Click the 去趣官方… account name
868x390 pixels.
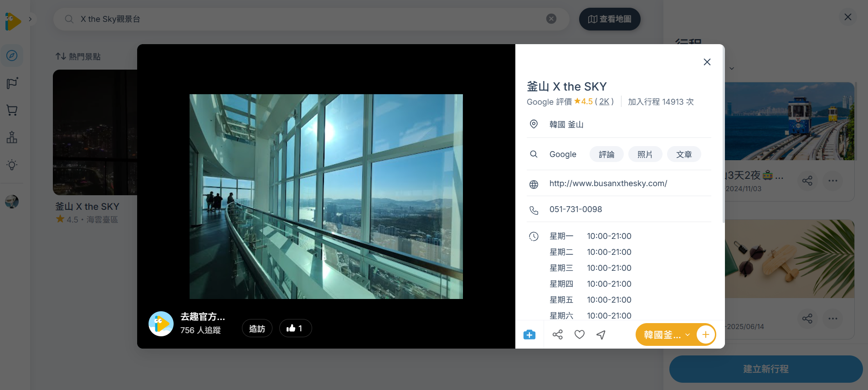[x=203, y=317]
